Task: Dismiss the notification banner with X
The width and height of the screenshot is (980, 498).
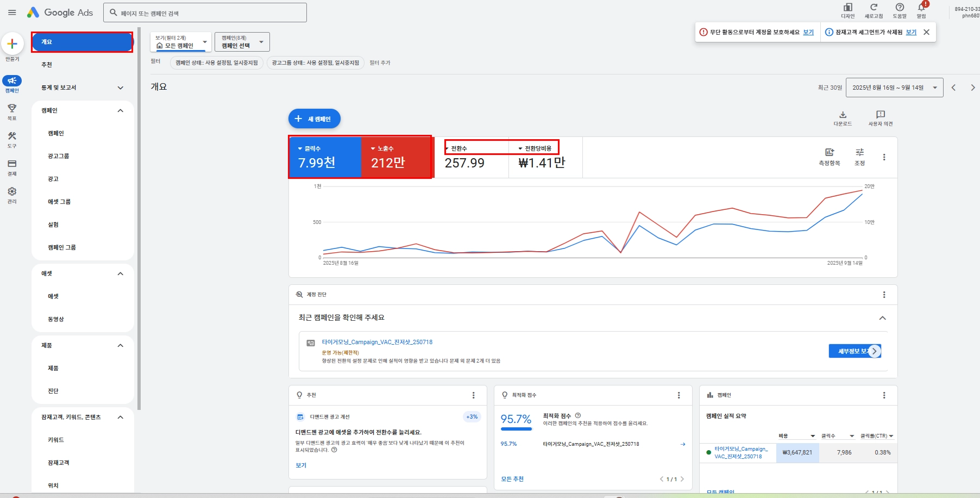Action: 927,32
